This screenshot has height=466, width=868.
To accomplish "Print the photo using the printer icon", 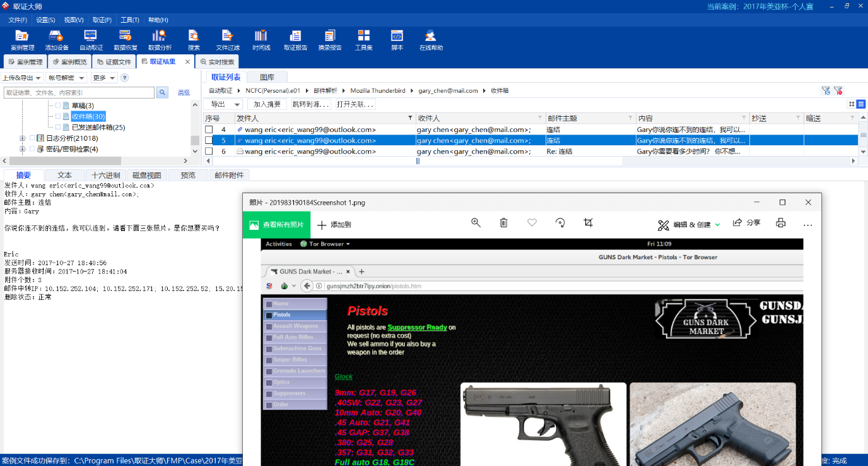I will tap(780, 223).
